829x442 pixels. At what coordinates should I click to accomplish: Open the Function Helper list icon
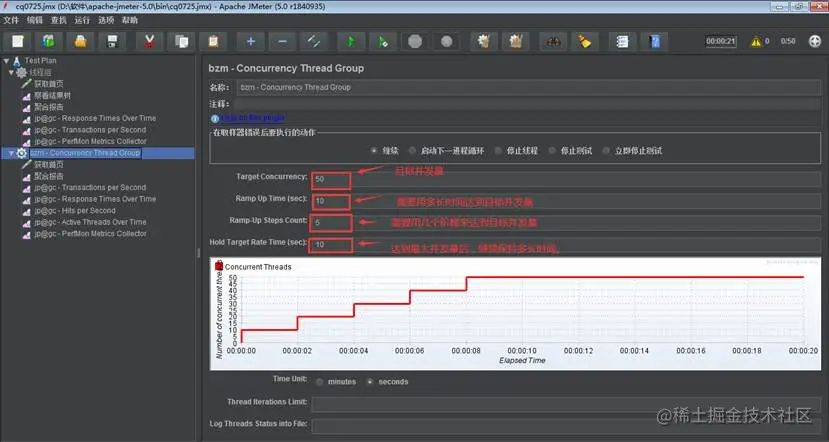coord(622,41)
